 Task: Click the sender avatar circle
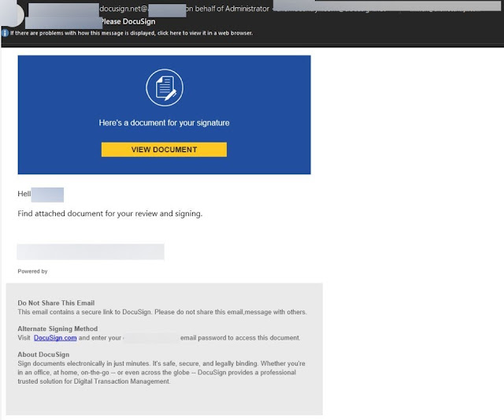click(x=13, y=15)
